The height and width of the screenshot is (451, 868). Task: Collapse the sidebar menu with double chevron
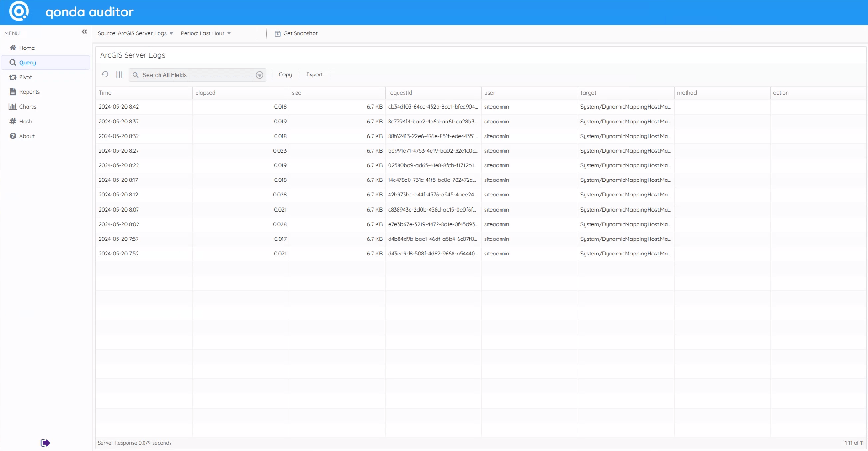coord(84,32)
